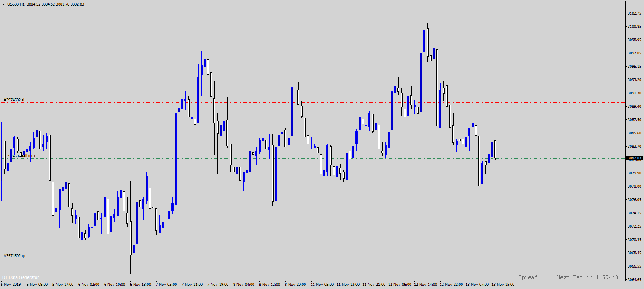Click the 13 Nov 15:00 time label
The height and width of the screenshot is (289, 644).
point(503,285)
